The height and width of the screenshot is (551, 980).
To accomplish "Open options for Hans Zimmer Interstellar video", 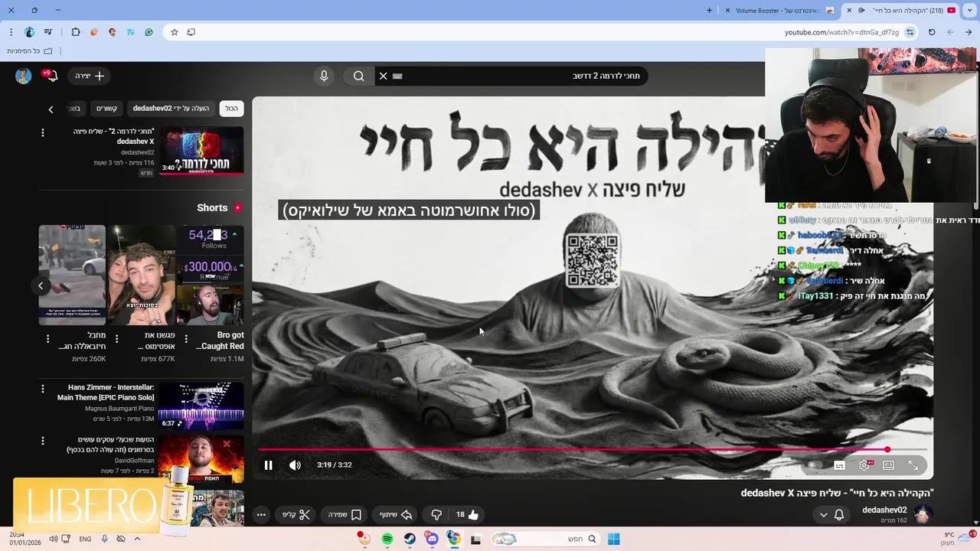I will click(43, 388).
